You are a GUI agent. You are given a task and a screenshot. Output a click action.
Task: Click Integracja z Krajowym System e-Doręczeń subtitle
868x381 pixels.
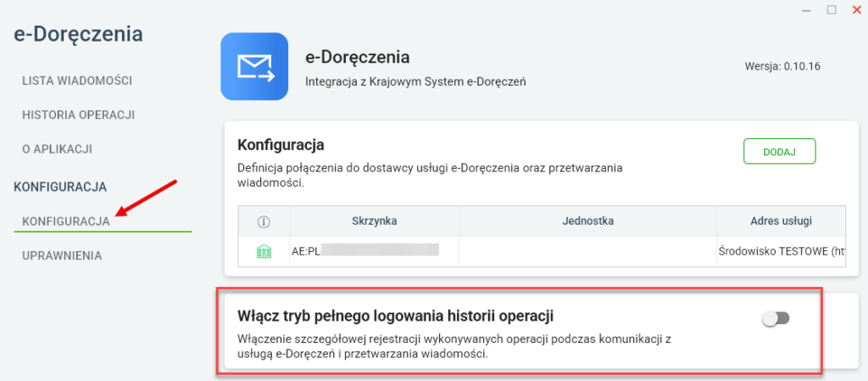415,82
